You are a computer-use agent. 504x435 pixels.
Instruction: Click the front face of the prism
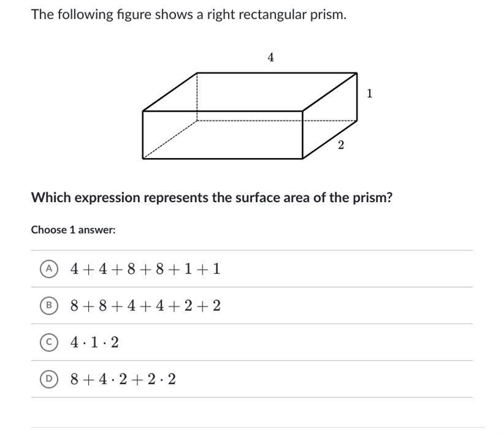(x=222, y=135)
